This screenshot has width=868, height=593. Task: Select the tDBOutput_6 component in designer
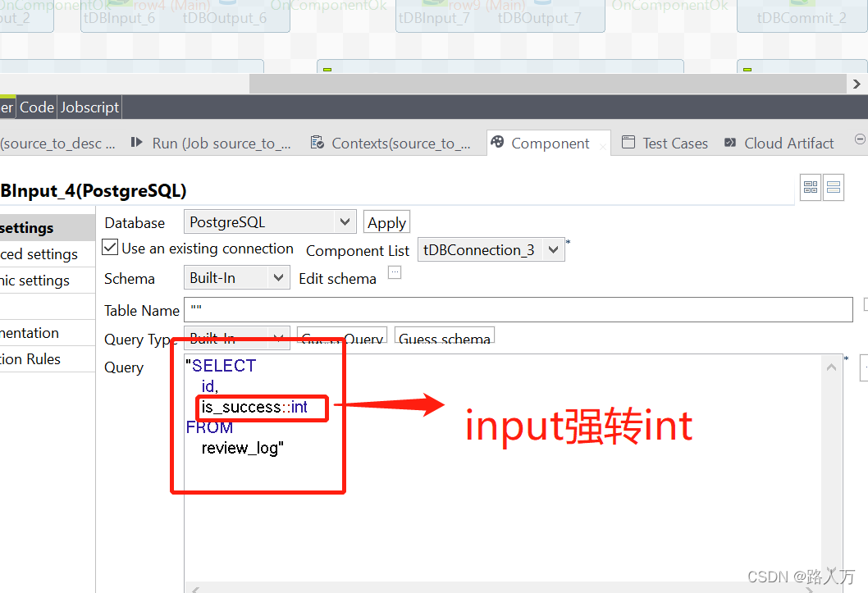tap(224, 18)
